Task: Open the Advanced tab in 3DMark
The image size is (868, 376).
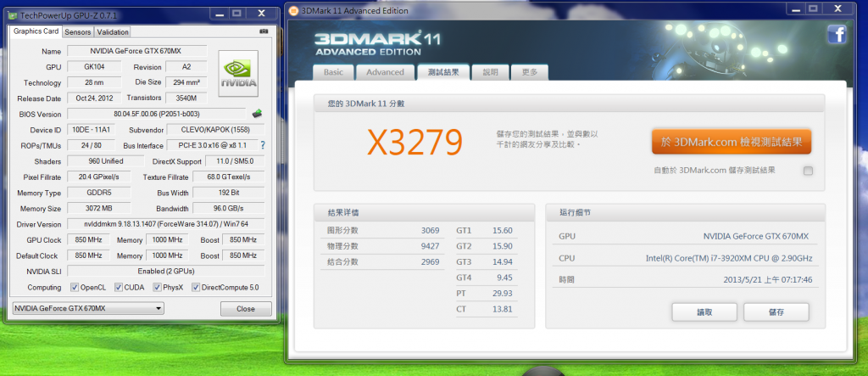Action: click(x=386, y=72)
